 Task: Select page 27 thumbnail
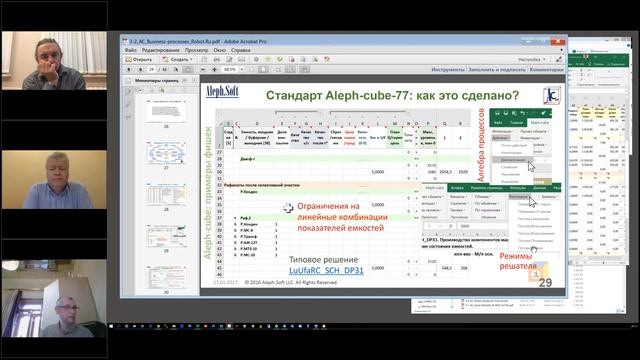pyautogui.click(x=166, y=153)
